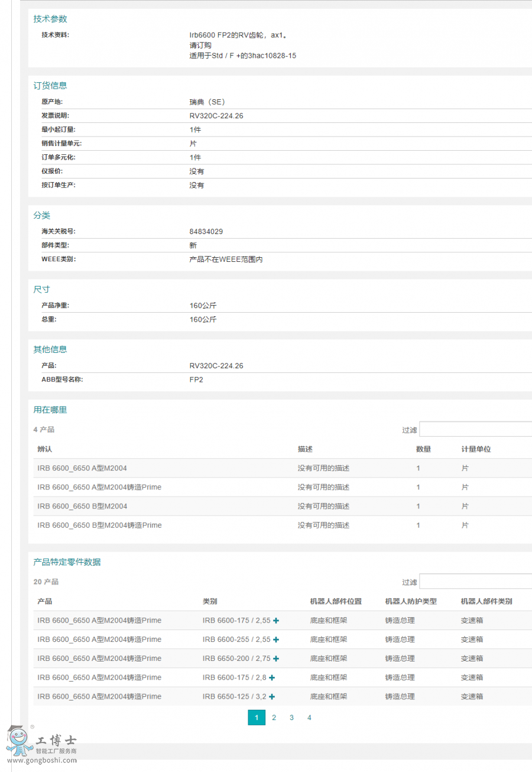Switch to page 2 of the parts table

[274, 718]
